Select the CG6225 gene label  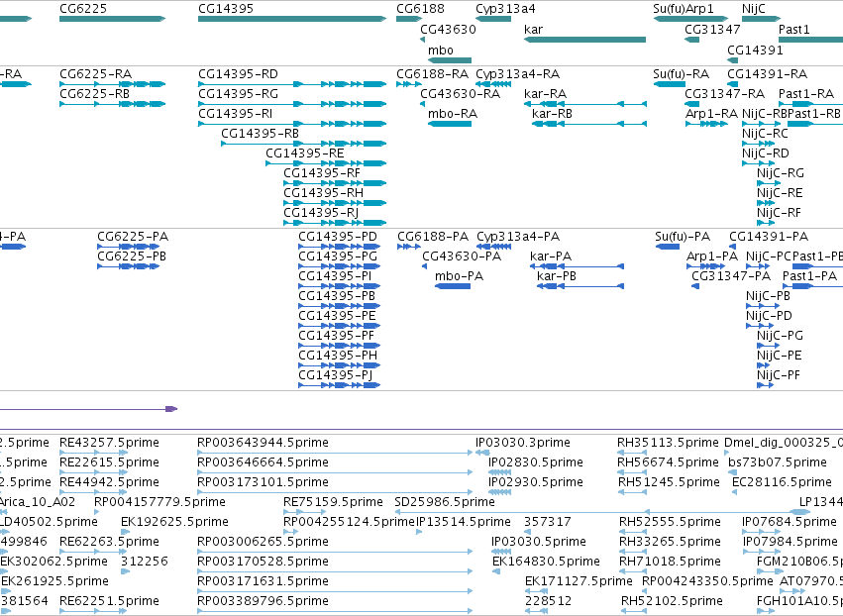coord(83,9)
